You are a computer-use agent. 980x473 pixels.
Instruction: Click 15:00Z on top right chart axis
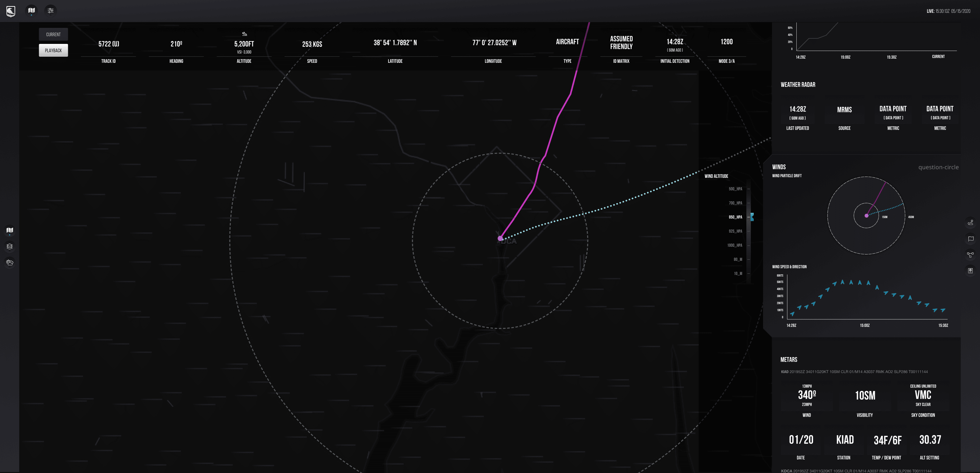click(x=845, y=57)
